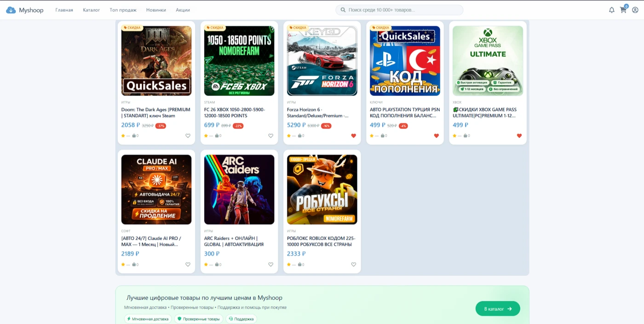Open Forza Horizon 6 Standard/Deluxe title link
The image size is (644, 324).
(318, 113)
